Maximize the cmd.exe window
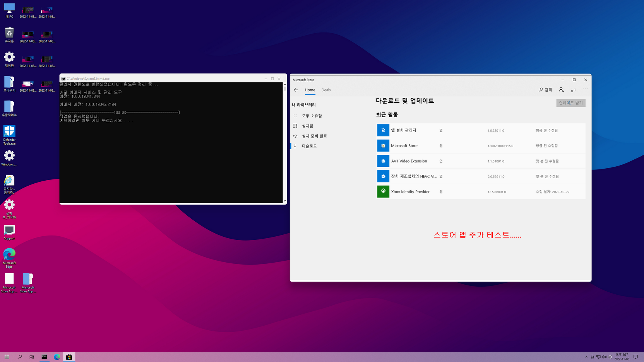Image resolution: width=644 pixels, height=362 pixels. (x=272, y=79)
